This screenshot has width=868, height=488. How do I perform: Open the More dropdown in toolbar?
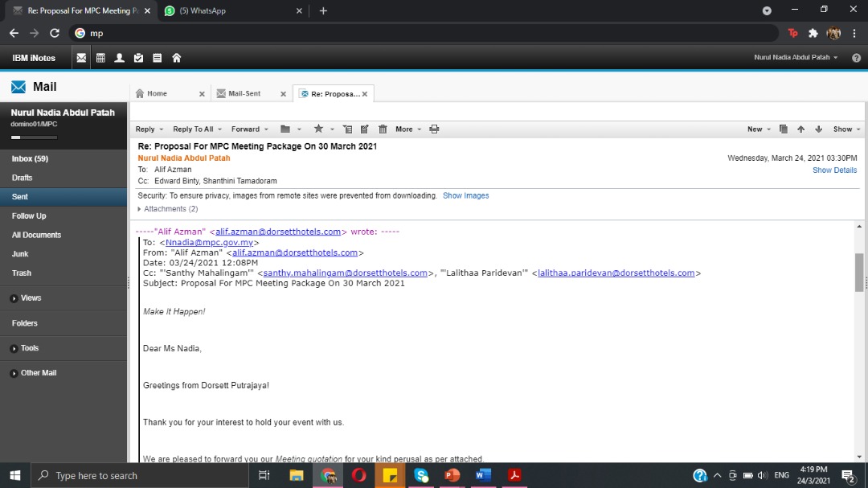click(x=408, y=129)
